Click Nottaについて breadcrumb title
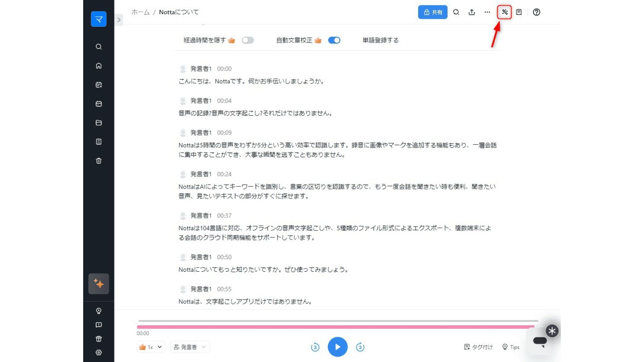Screen dimensions: 644x362 point(179,12)
